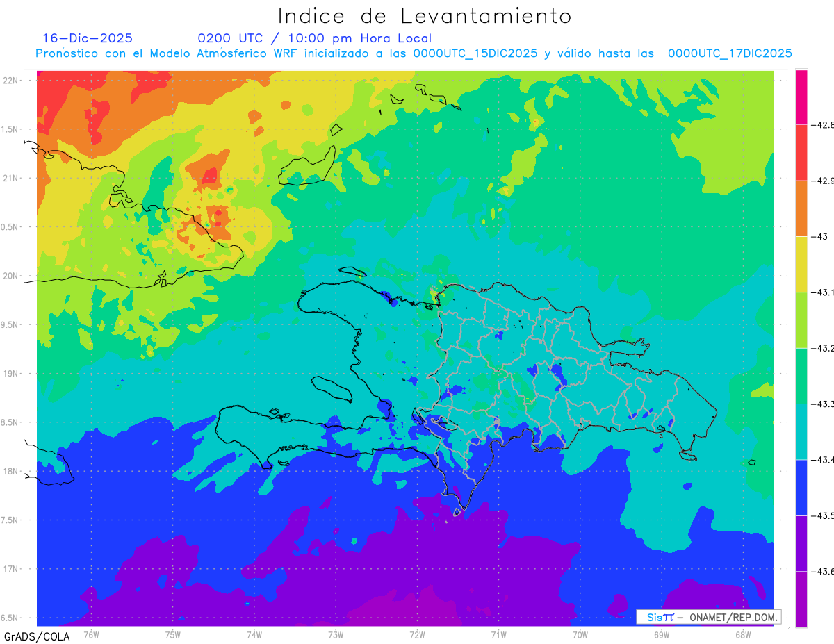The width and height of the screenshot is (834, 644).
Task: Click the lime green color bar segment
Action: click(801, 320)
